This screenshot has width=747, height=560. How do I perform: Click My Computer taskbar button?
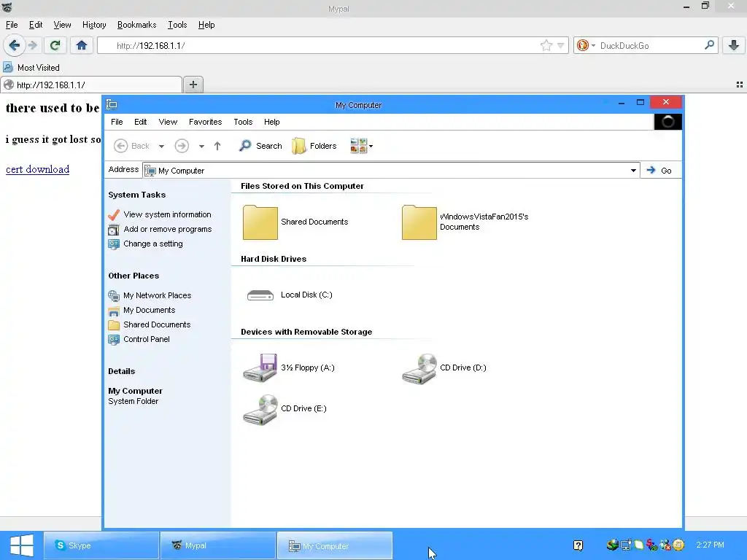point(335,545)
